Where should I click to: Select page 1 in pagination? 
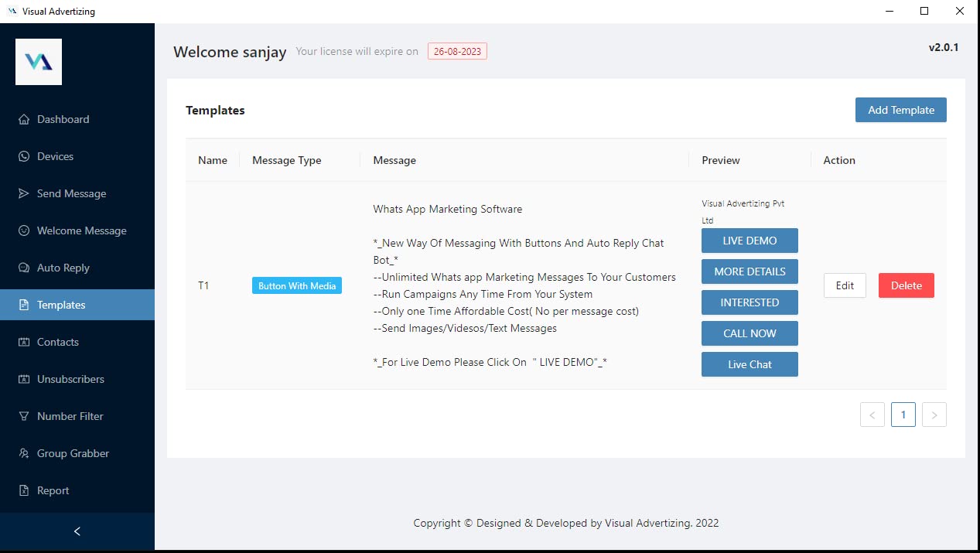[903, 415]
